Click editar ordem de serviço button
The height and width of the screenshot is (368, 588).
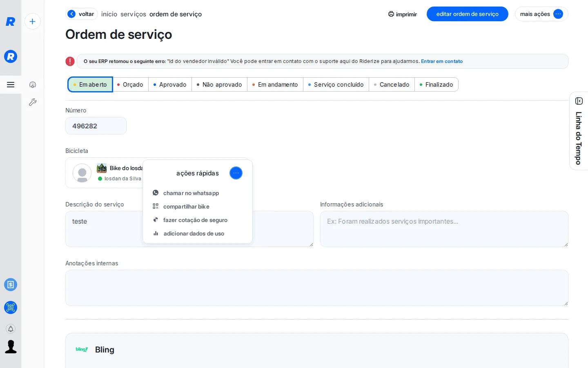tap(468, 14)
